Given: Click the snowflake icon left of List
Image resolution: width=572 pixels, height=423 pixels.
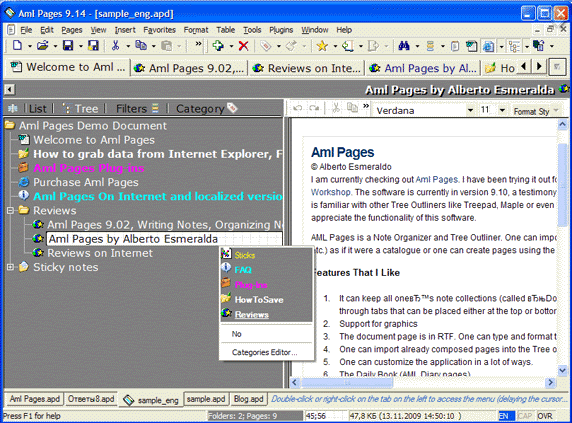Looking at the screenshot, I should [x=13, y=108].
